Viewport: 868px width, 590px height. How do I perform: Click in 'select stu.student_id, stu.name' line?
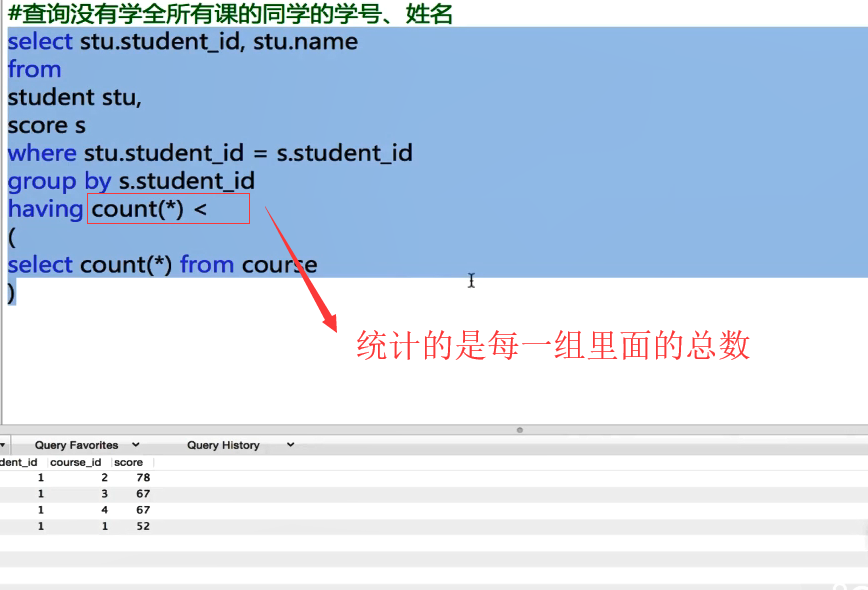point(183,42)
